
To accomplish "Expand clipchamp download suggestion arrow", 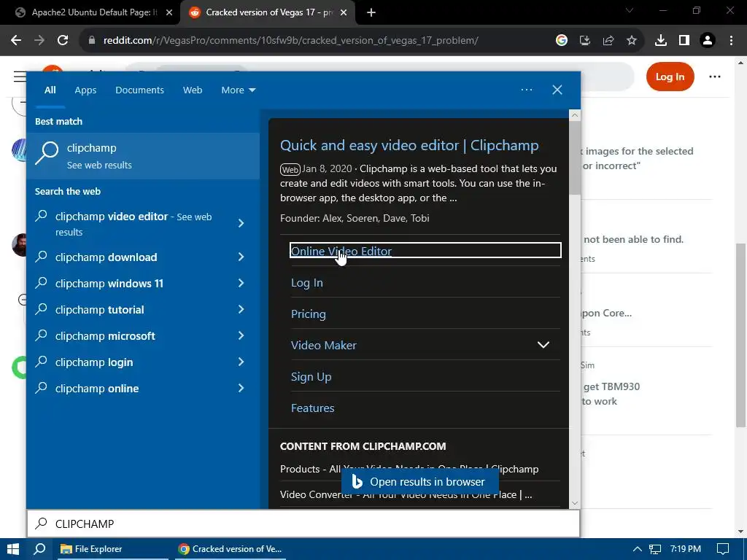I will point(241,257).
